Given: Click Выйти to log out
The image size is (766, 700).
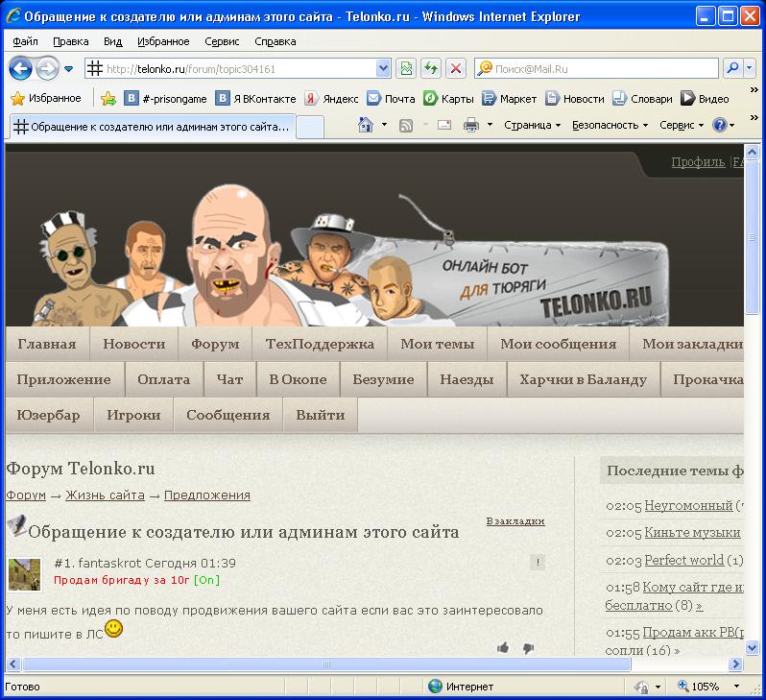Looking at the screenshot, I should 321,415.
